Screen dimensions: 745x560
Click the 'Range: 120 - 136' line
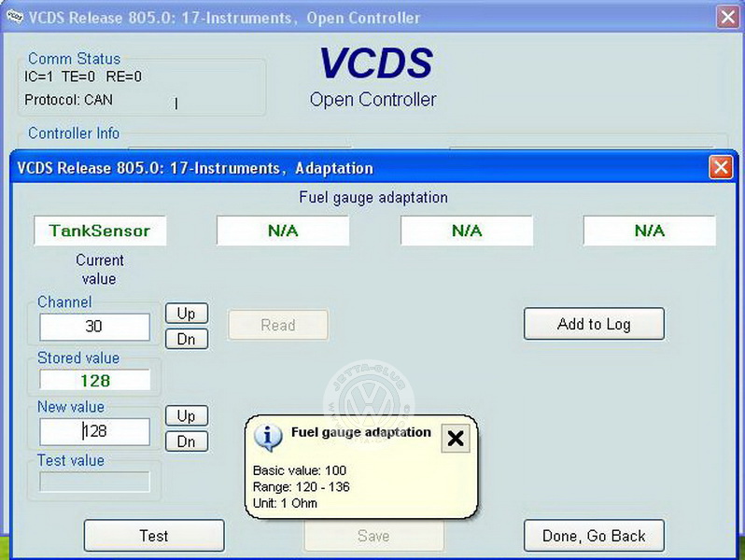(x=302, y=487)
